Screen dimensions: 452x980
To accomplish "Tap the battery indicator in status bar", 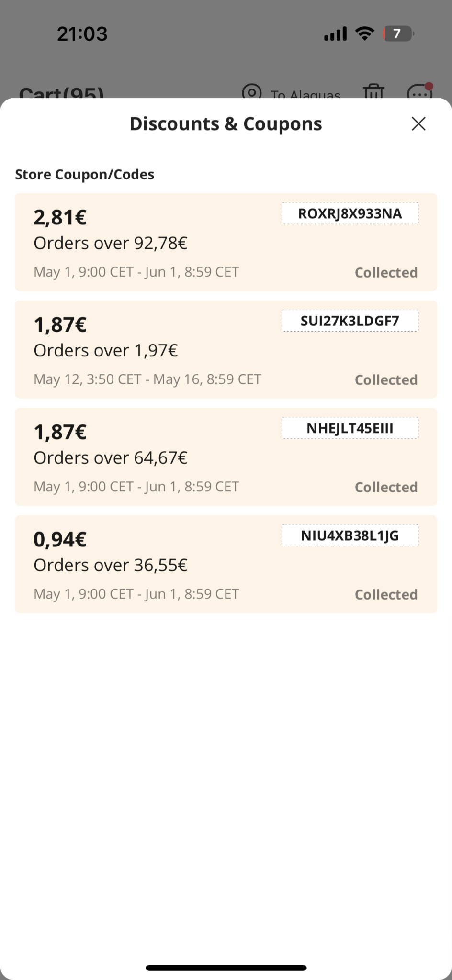I will pyautogui.click(x=398, y=34).
